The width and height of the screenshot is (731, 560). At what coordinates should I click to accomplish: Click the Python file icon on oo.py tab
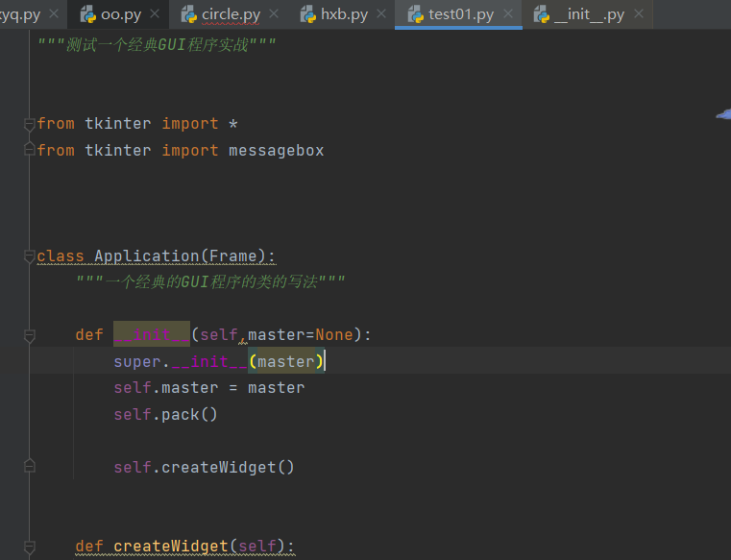[87, 14]
